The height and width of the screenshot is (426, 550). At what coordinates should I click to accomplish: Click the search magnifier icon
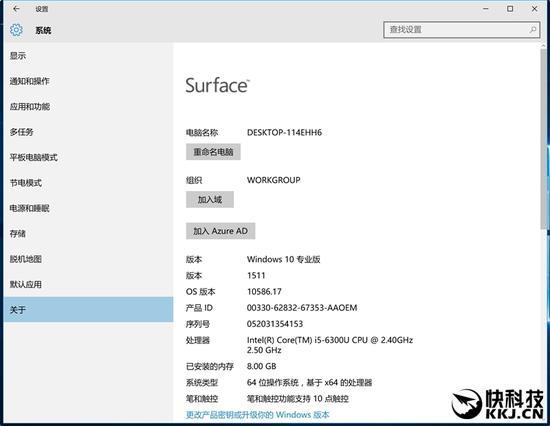point(532,30)
